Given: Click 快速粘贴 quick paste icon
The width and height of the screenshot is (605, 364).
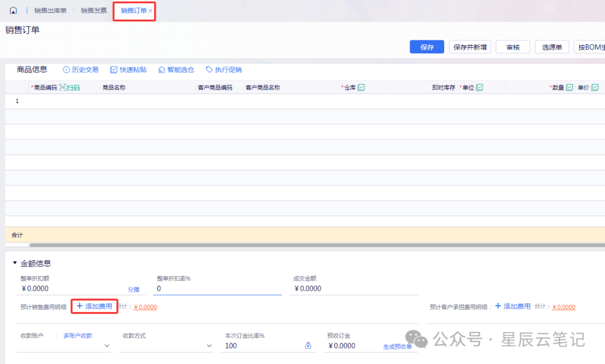Looking at the screenshot, I should point(114,70).
